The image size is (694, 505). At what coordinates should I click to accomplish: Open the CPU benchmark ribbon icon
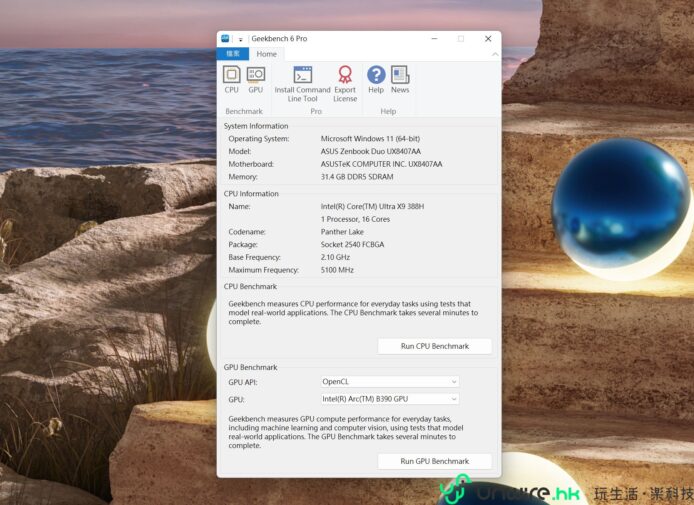[231, 80]
